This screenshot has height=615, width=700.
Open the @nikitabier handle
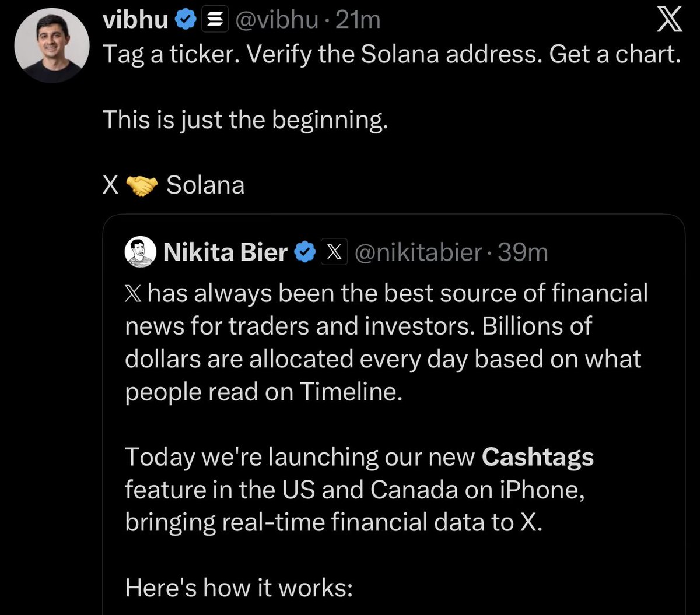pyautogui.click(x=418, y=252)
